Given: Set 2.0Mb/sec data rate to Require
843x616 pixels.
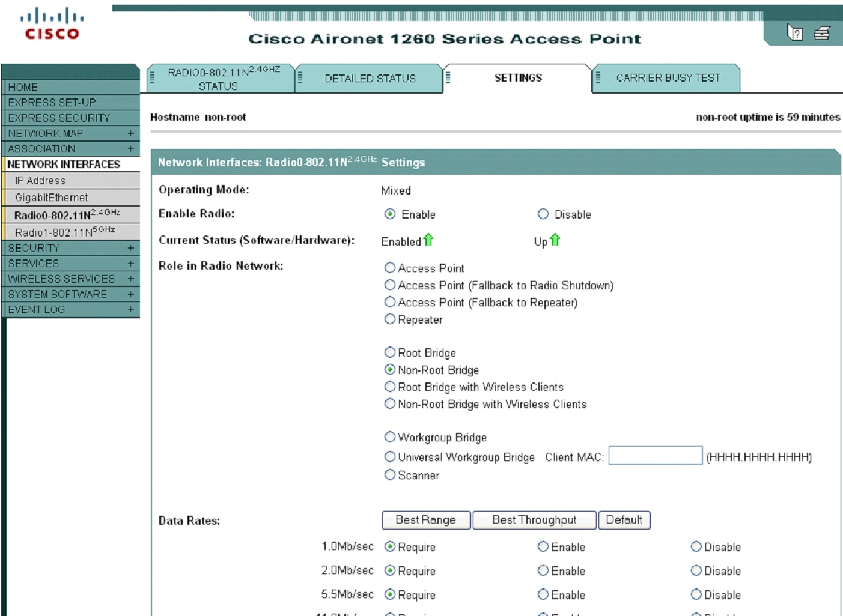Looking at the screenshot, I should [390, 571].
